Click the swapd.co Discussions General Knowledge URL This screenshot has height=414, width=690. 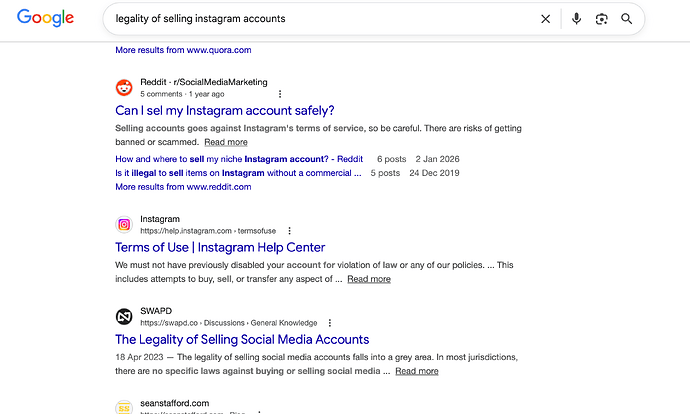click(x=229, y=323)
